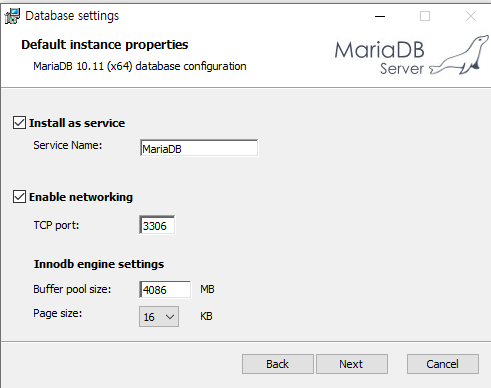
Task: Click the Innodb engine settings heading
Action: (99, 264)
